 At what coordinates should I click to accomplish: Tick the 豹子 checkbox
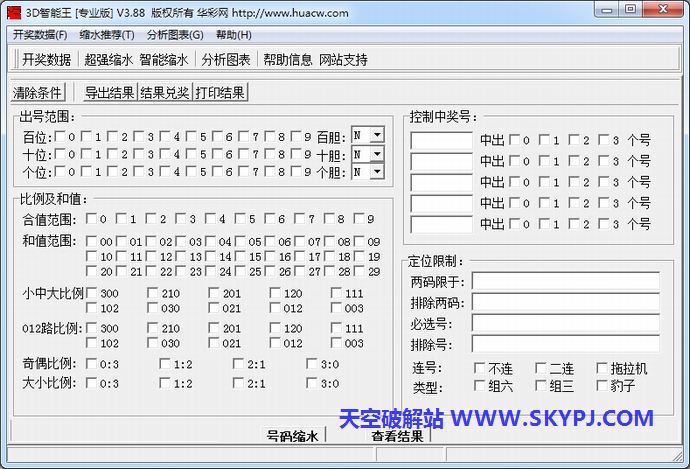602,386
